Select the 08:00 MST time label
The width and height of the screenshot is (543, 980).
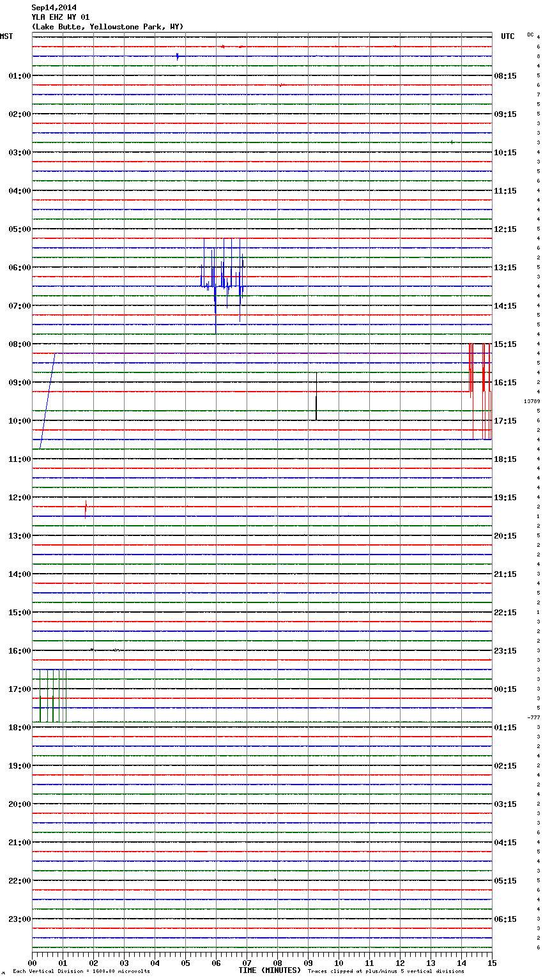[19, 344]
